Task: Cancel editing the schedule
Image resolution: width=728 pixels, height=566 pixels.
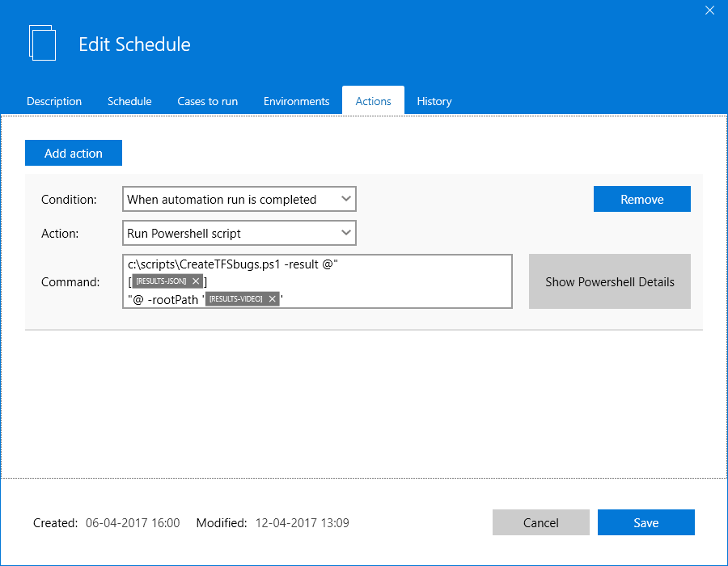Action: click(x=541, y=522)
